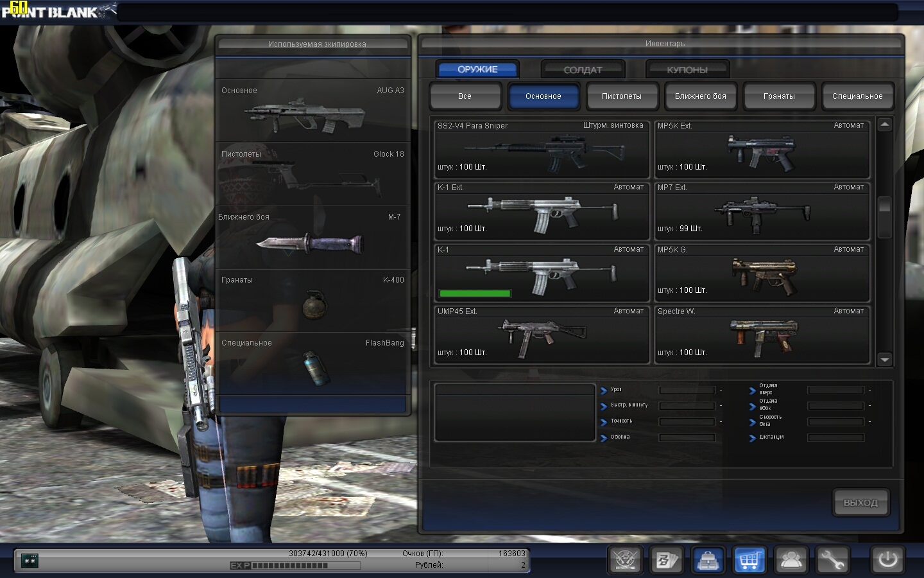
Task: Click the chat icon beside EXP bar
Action: 30,560
